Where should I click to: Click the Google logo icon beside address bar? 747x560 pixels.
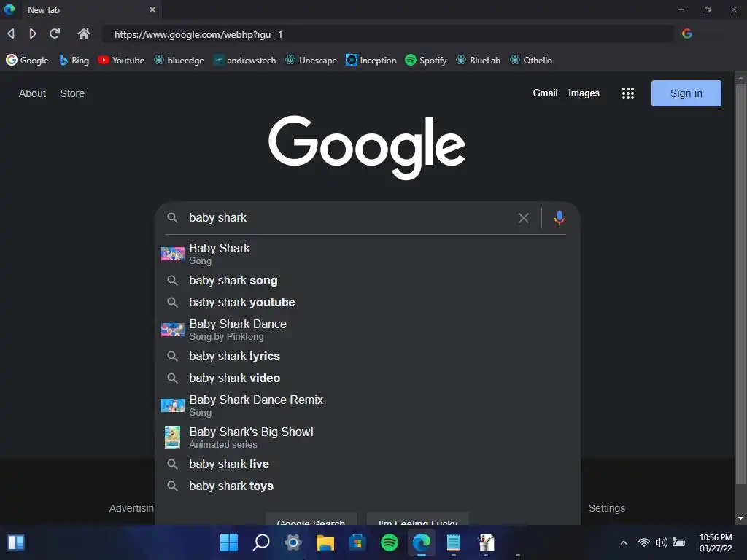click(687, 34)
